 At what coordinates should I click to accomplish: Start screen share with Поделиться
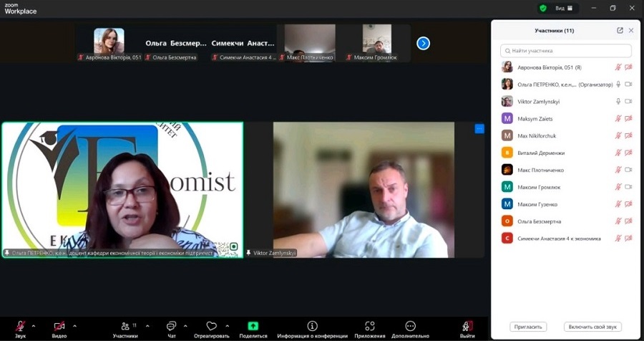coord(253,327)
